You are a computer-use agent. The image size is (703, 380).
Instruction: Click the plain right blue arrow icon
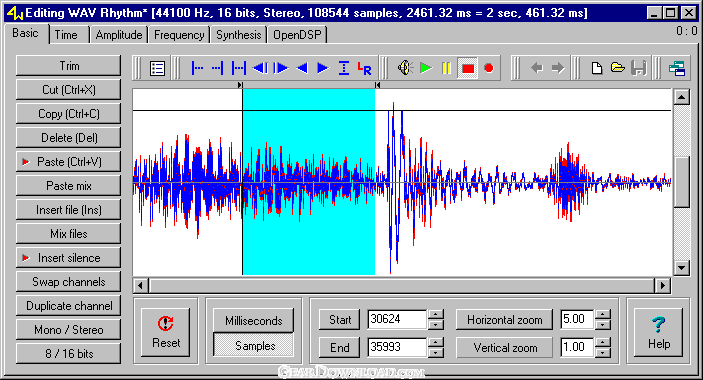(x=323, y=68)
